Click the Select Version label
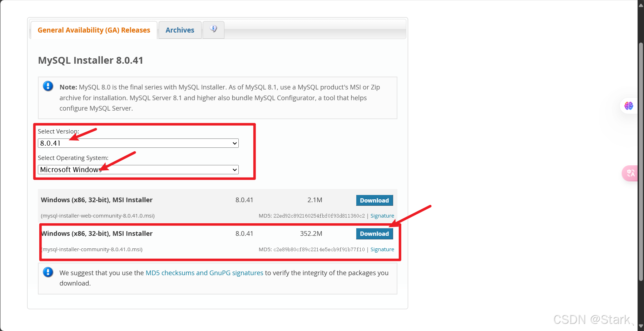The height and width of the screenshot is (331, 644). pyautogui.click(x=59, y=131)
